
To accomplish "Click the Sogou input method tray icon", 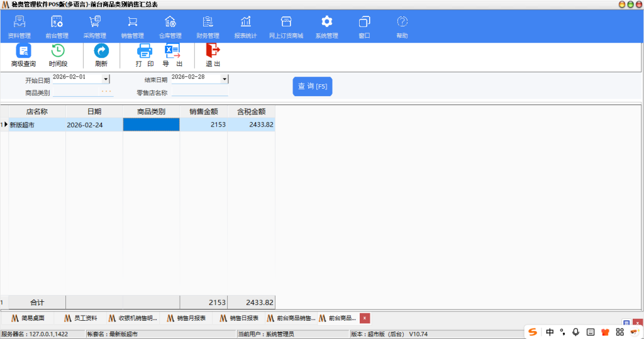I will click(533, 332).
